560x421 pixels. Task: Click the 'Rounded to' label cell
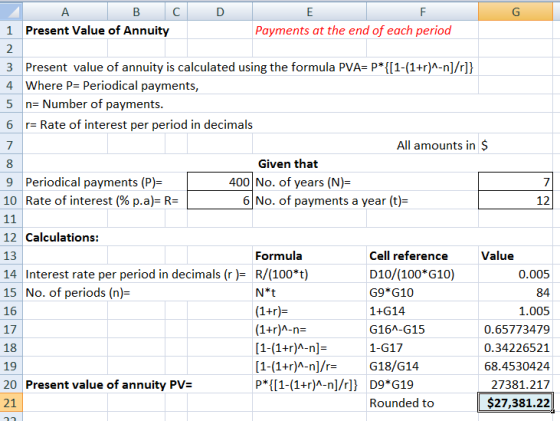click(422, 403)
